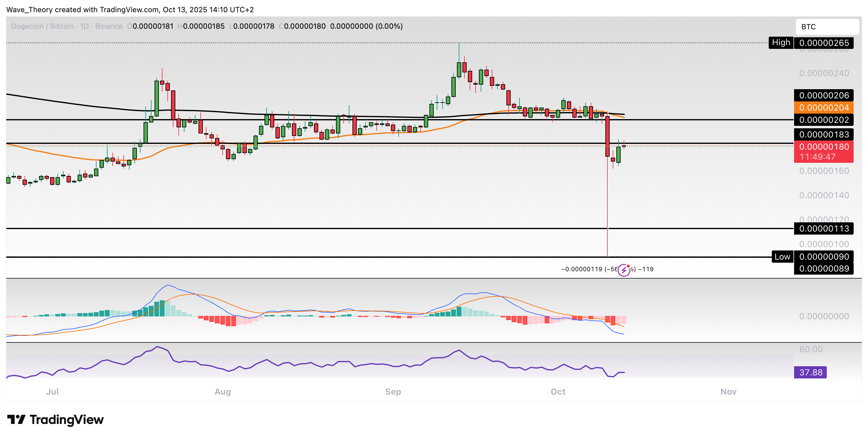Click the 0.00000089 bottom price label
Screen dimensions: 868x438
(823, 268)
